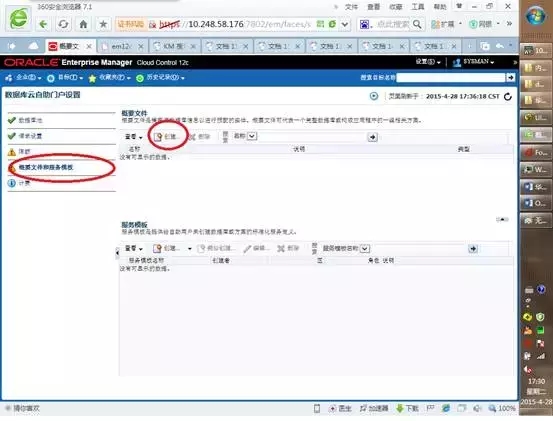Click the home icon in the browser toolbar
Image resolution: width=553 pixels, height=421 pixels.
click(x=83, y=24)
